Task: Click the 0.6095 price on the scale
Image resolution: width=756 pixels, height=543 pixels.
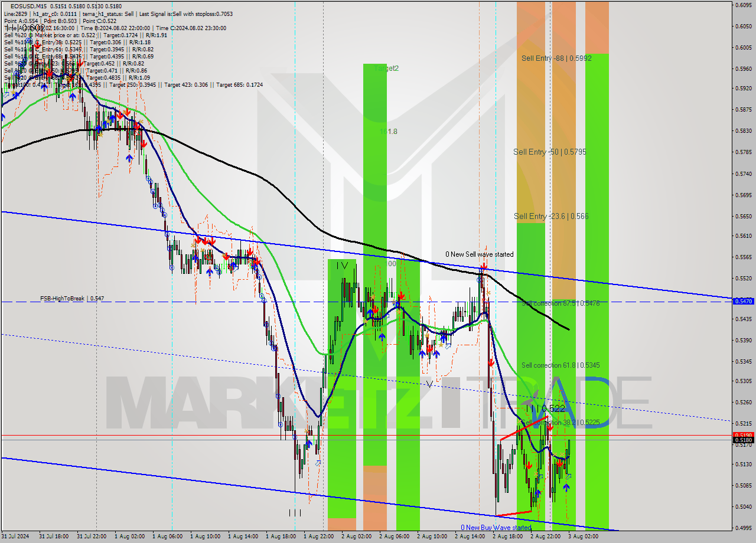Action: 743,5
